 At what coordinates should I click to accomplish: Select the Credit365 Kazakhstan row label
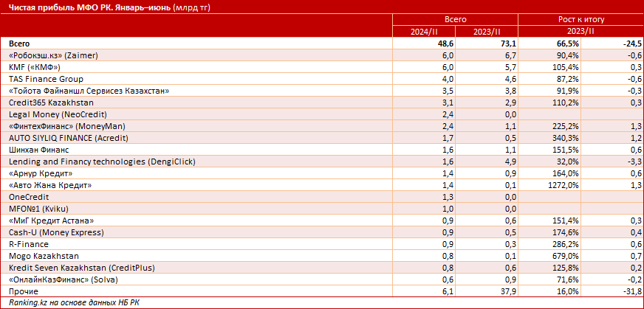click(50, 103)
